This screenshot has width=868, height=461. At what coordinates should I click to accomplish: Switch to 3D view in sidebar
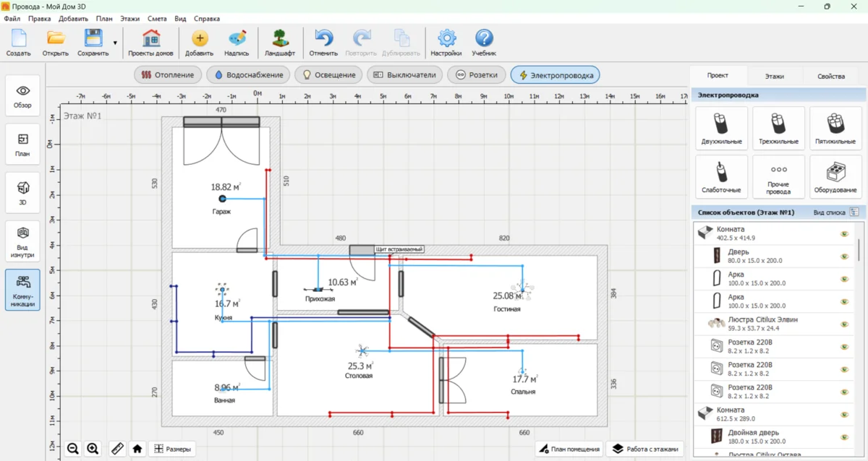[x=22, y=192]
